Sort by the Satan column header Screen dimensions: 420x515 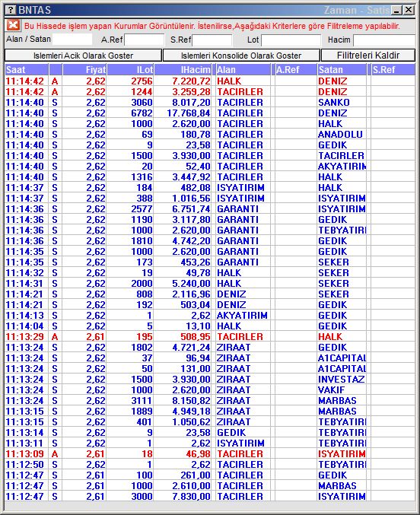[342, 70]
